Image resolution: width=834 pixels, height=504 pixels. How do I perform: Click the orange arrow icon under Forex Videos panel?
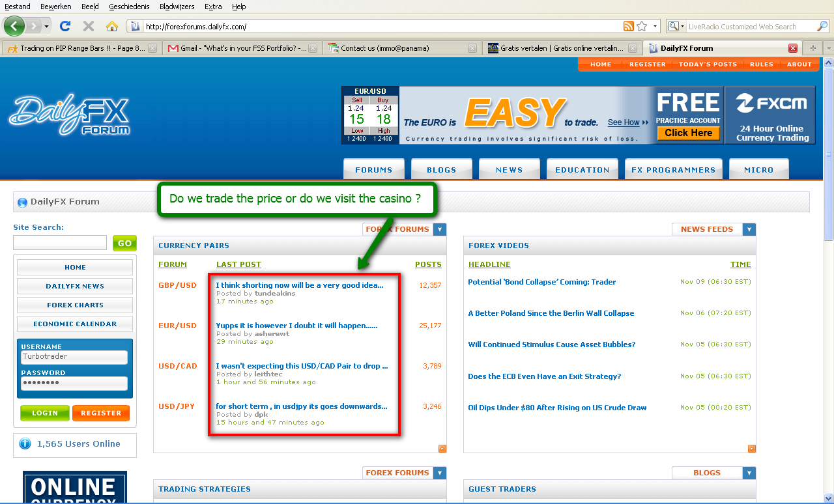pos(752,448)
